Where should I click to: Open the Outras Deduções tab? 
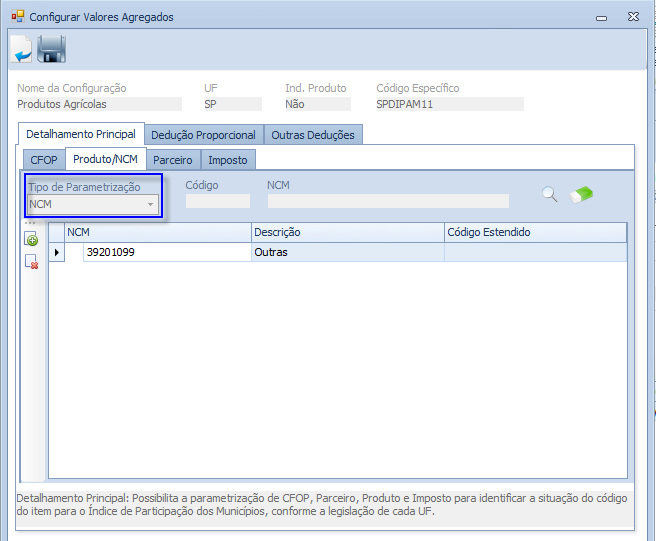tap(313, 135)
